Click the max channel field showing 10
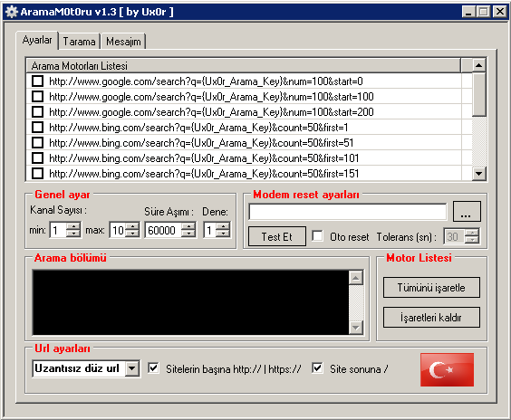511x420 pixels. pyautogui.click(x=118, y=230)
